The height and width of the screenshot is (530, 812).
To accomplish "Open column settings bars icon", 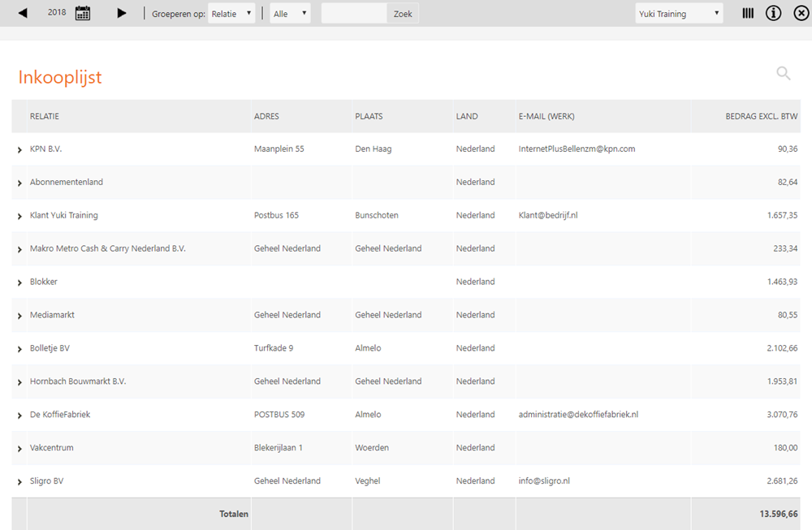I will [x=748, y=13].
